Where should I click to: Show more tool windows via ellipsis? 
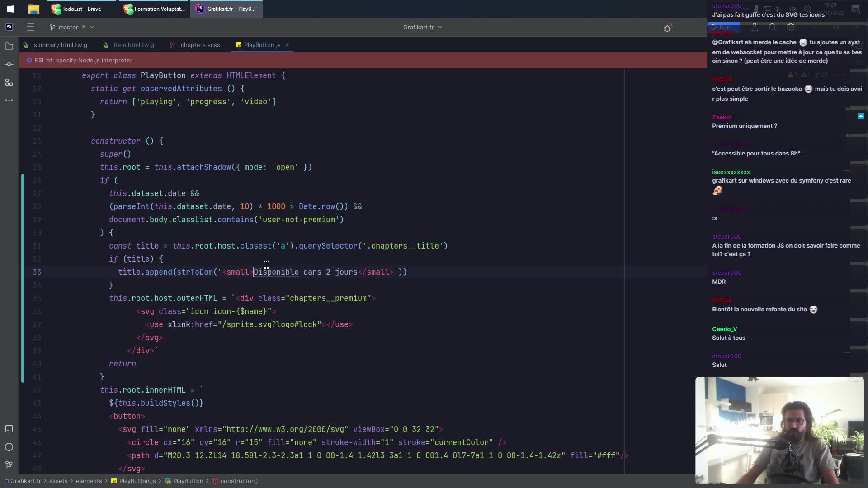[x=9, y=100]
